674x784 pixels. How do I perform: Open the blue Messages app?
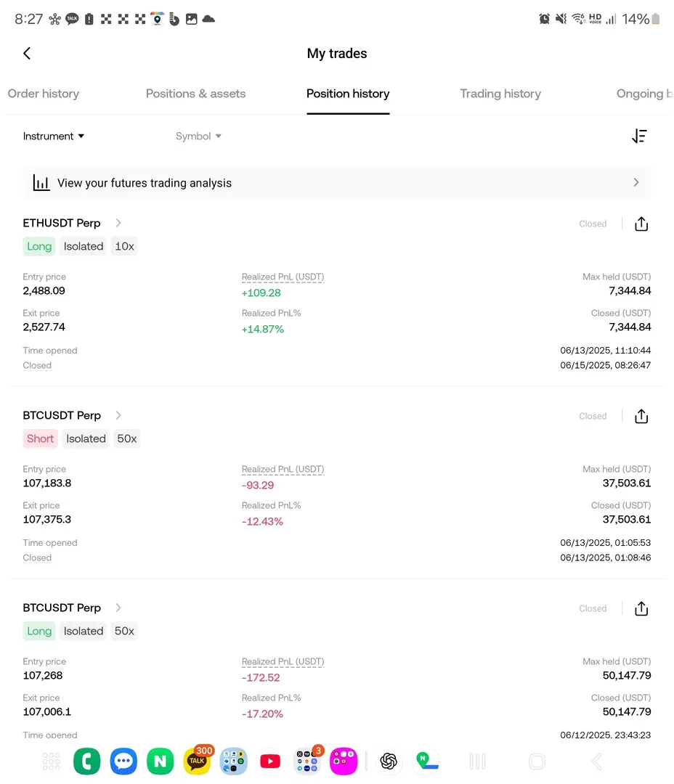(123, 761)
